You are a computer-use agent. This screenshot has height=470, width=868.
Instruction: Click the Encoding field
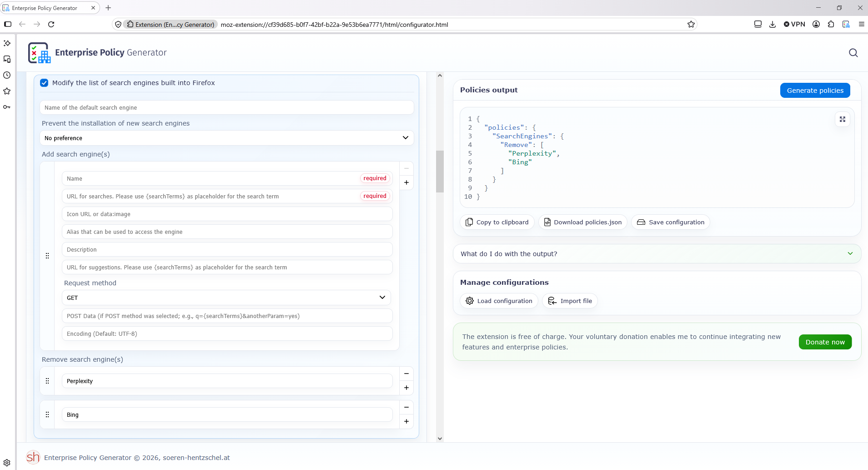tap(227, 334)
